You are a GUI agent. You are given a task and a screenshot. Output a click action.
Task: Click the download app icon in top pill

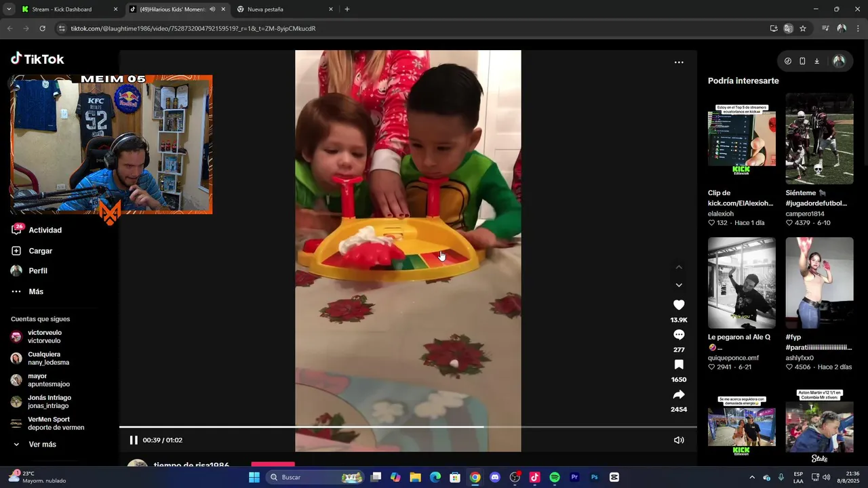816,61
